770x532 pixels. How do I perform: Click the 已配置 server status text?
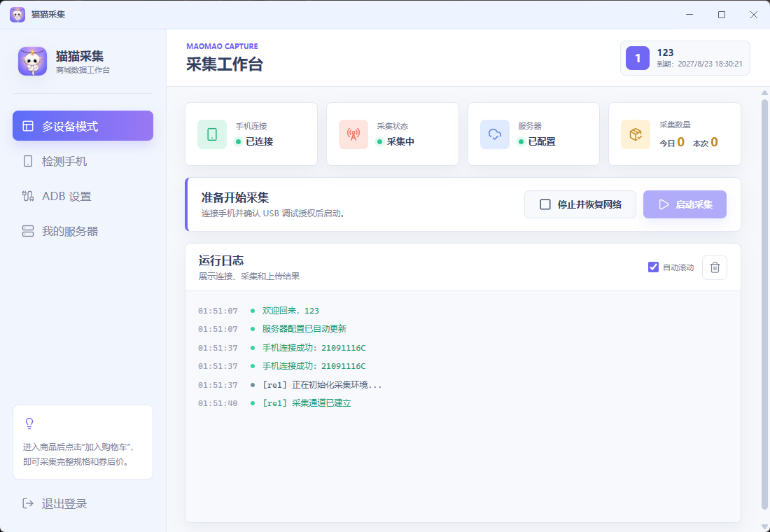tap(542, 141)
